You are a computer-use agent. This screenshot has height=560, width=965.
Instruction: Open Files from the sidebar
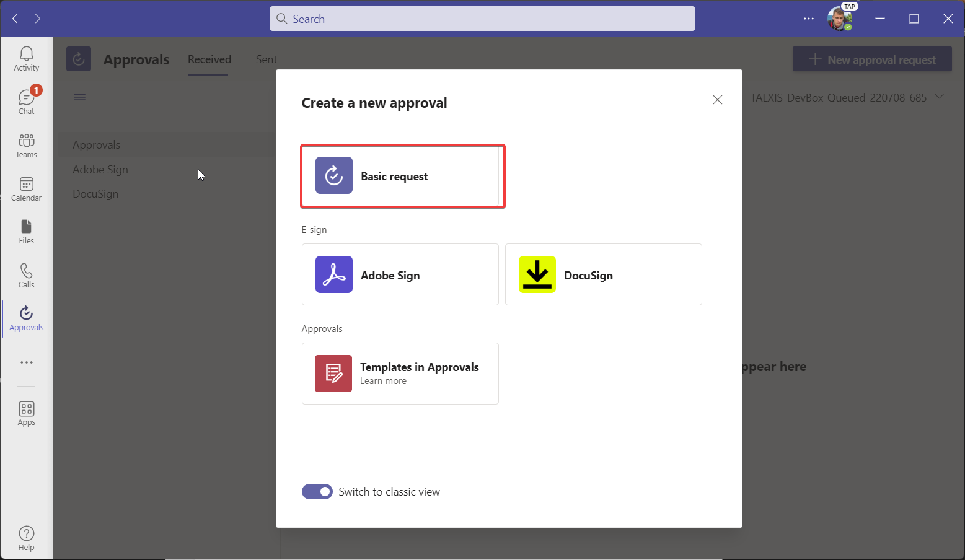click(26, 232)
